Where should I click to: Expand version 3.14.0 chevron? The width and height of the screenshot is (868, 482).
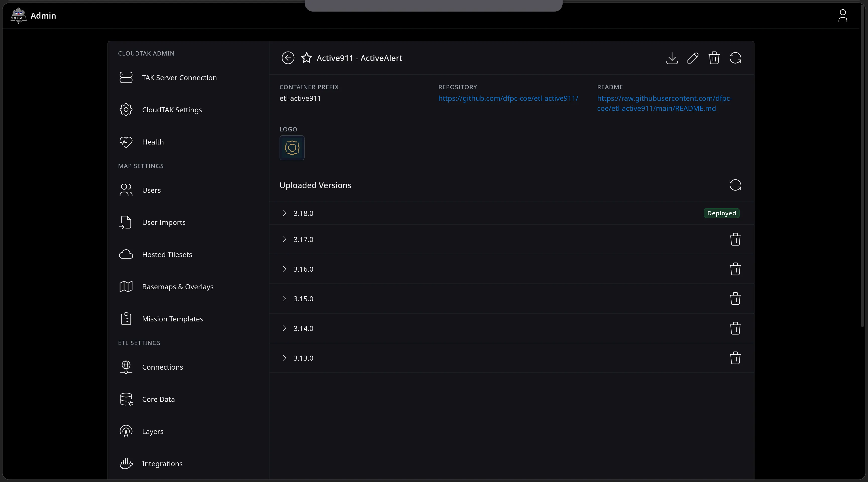point(284,328)
